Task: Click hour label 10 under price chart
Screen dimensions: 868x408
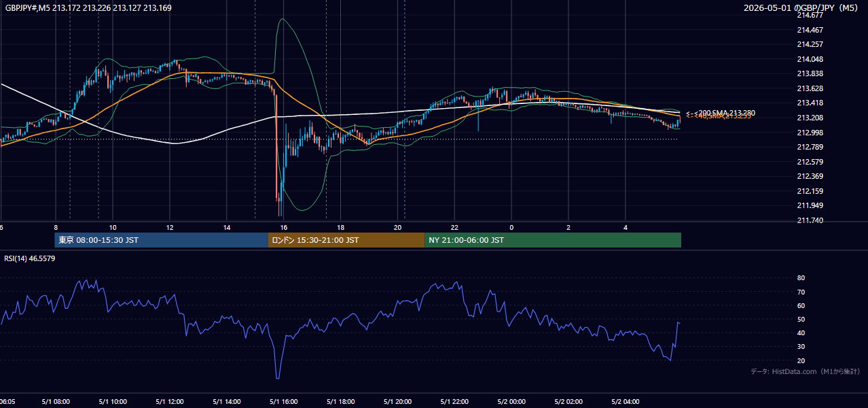Action: tap(113, 227)
